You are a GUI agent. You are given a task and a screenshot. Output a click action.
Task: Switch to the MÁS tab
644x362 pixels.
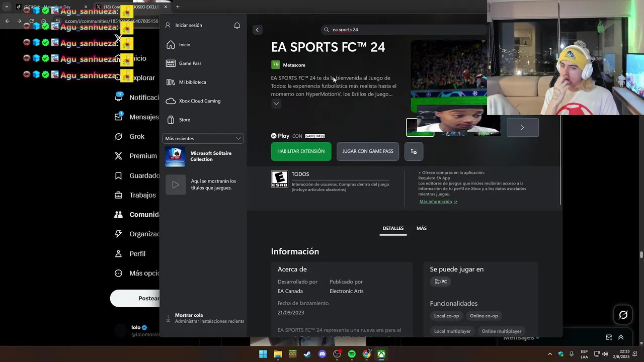tap(422, 228)
